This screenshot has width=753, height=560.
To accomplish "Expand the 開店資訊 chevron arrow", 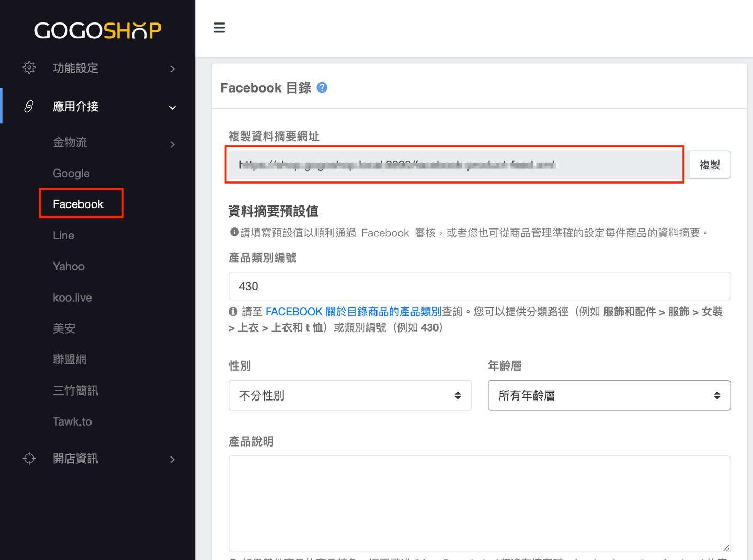I will [x=173, y=460].
